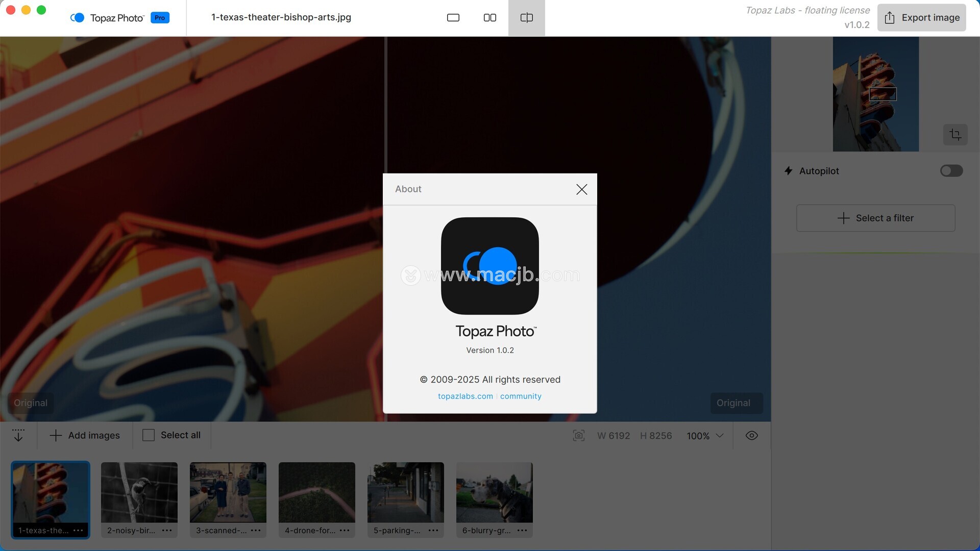Switch to side-by-side view icon
The height and width of the screenshot is (551, 980).
[489, 18]
